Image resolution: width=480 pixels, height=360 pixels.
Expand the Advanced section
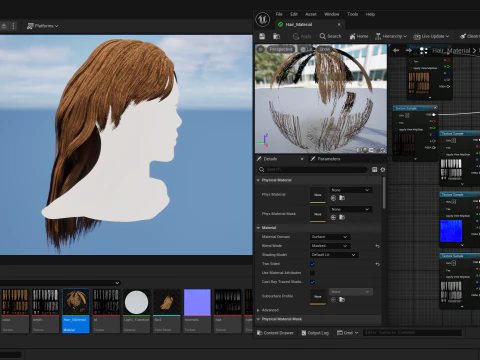pos(258,310)
